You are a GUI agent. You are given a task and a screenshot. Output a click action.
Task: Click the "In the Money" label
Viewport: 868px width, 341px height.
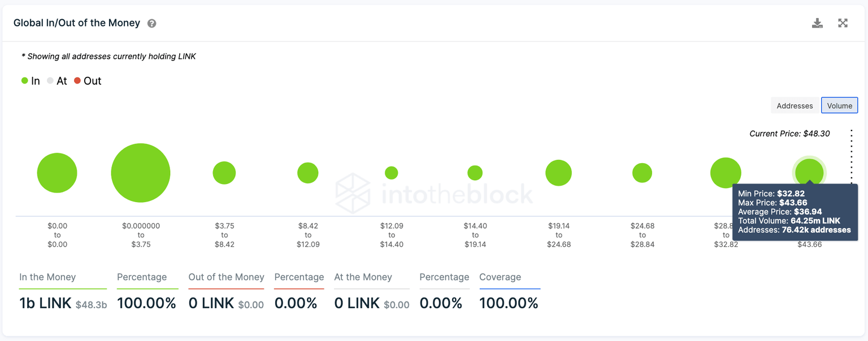click(x=47, y=277)
